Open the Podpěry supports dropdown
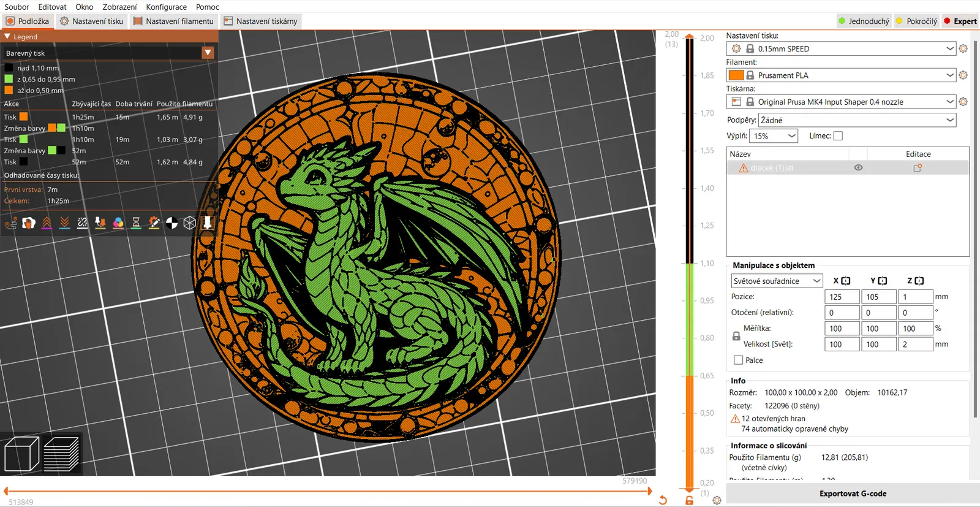 pos(858,120)
